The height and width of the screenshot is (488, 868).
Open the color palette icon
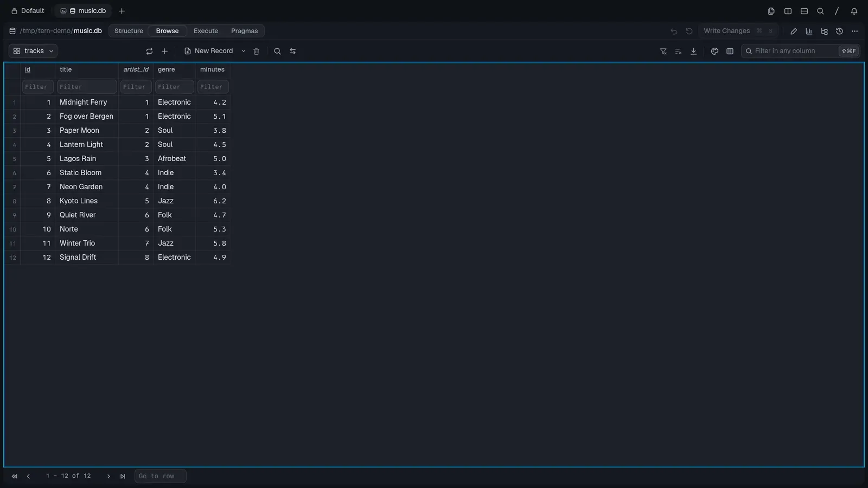[714, 51]
